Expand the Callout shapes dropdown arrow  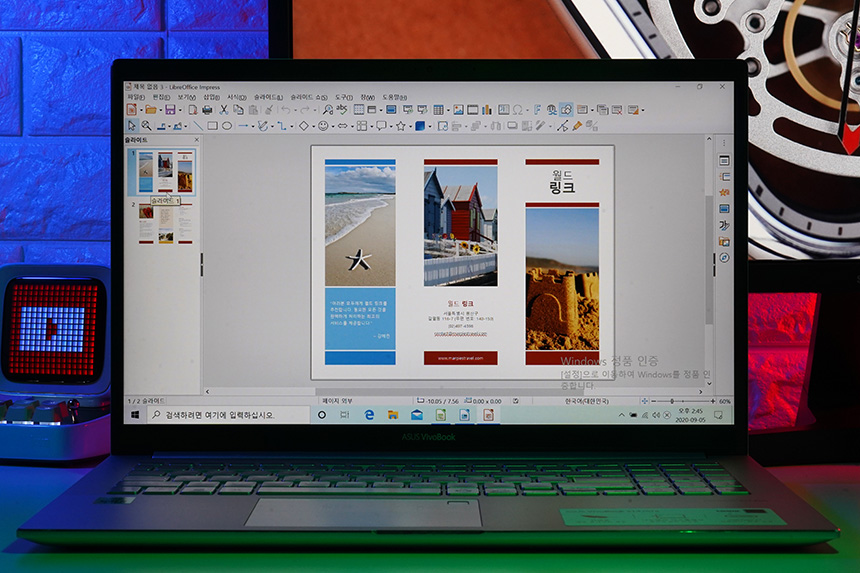pos(391,127)
